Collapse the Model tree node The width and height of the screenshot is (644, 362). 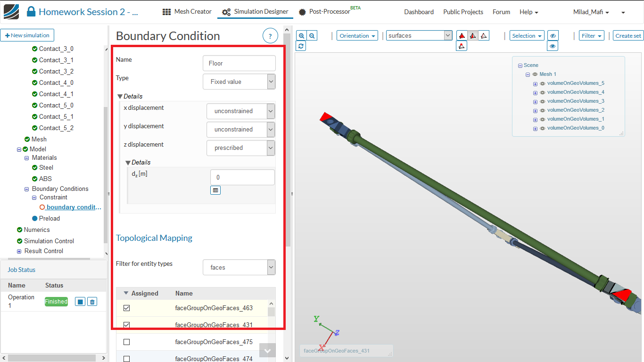(19, 149)
